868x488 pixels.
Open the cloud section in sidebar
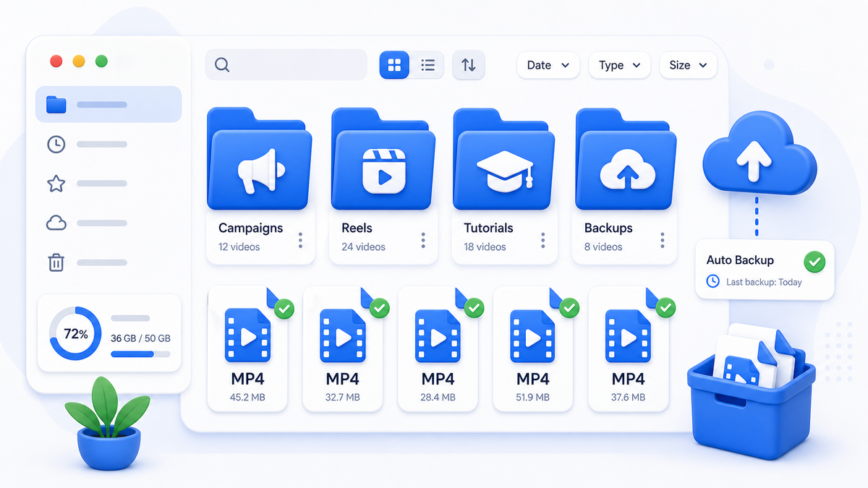click(x=56, y=223)
